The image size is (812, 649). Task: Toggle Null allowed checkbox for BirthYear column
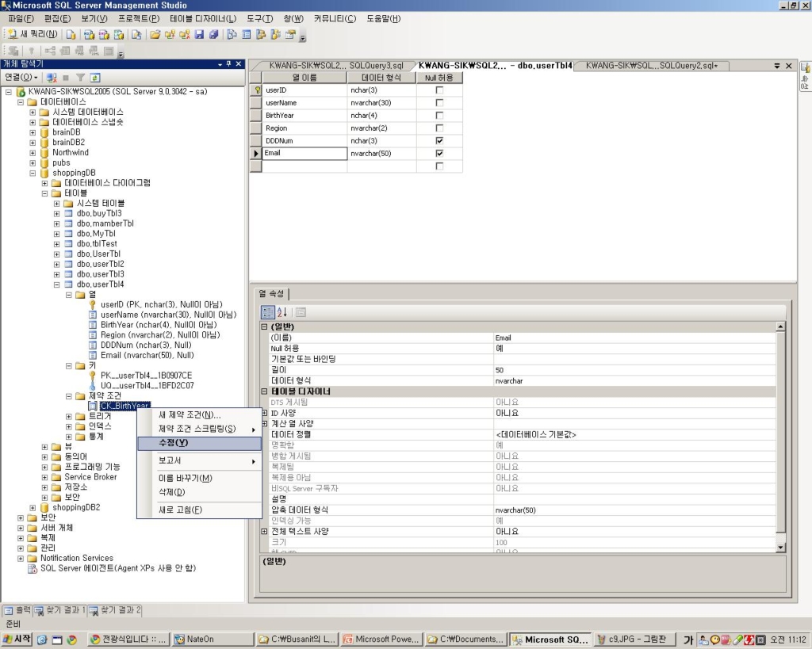click(x=439, y=116)
